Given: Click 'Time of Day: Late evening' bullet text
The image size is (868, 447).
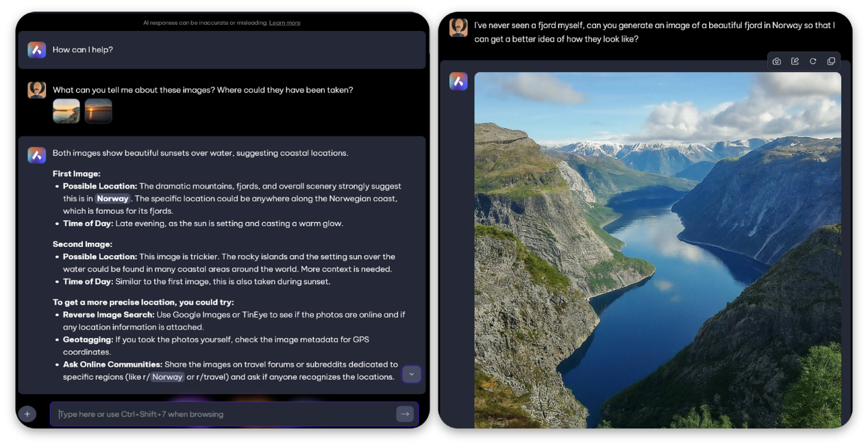Looking at the screenshot, I should 203,223.
